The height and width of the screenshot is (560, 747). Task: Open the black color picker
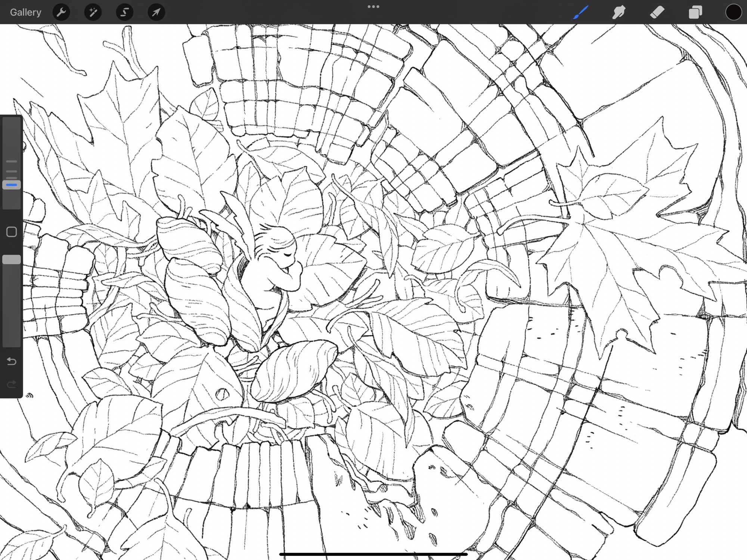click(733, 12)
